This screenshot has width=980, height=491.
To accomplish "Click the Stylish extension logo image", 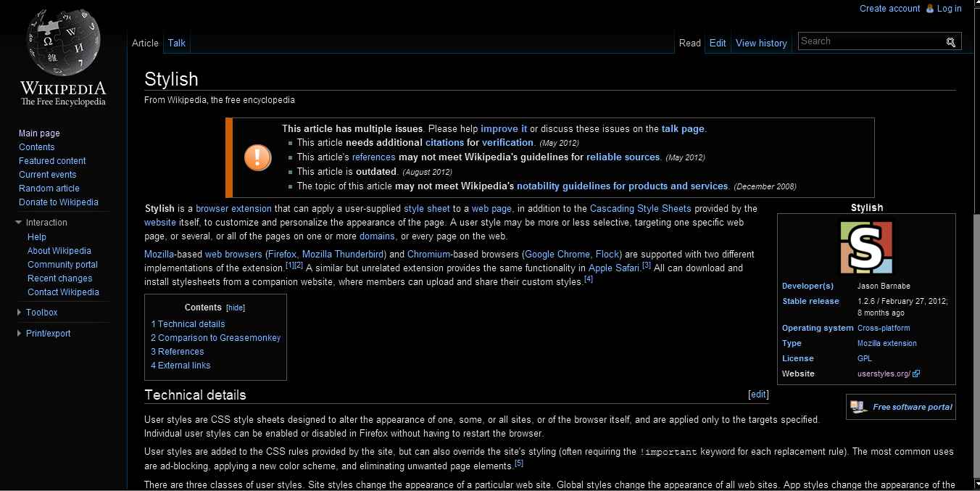I will 866,248.
